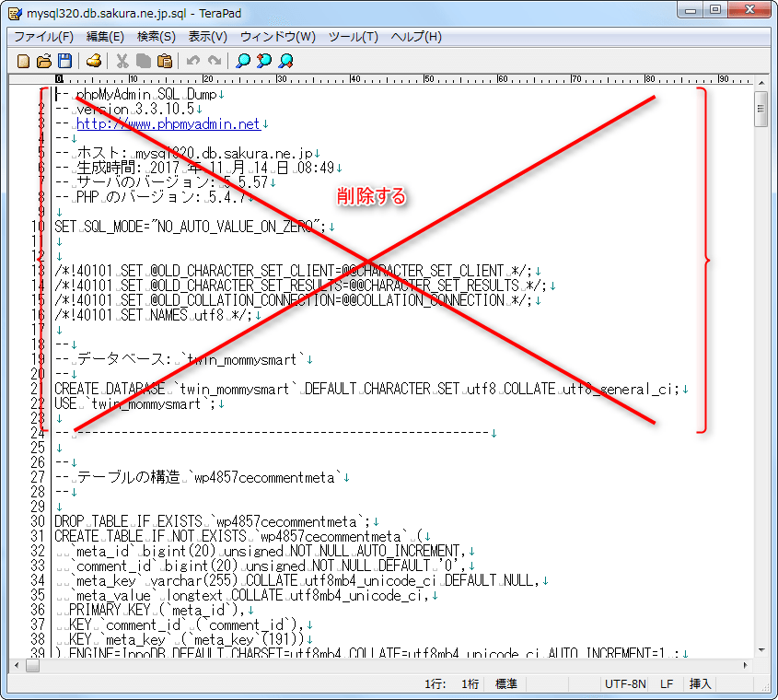Click the Redo arrow icon

pyautogui.click(x=214, y=61)
